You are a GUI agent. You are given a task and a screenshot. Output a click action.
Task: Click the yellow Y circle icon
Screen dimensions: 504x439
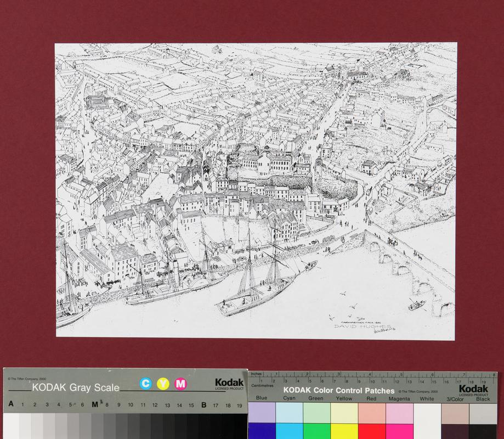[x=163, y=384]
